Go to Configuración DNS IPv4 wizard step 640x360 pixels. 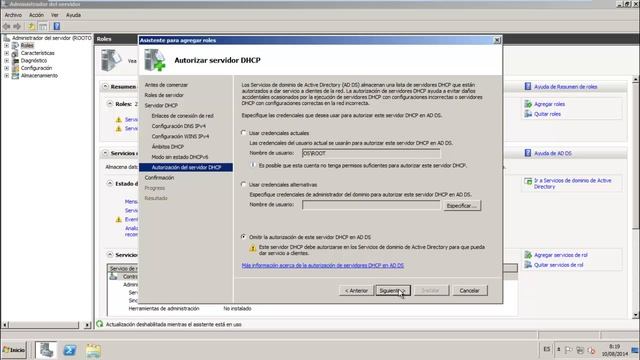178,126
